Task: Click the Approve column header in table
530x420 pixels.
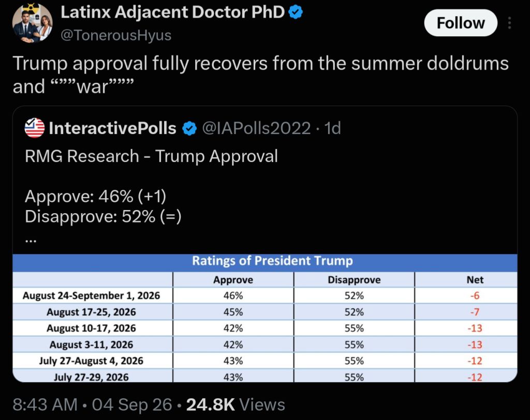Action: [233, 280]
